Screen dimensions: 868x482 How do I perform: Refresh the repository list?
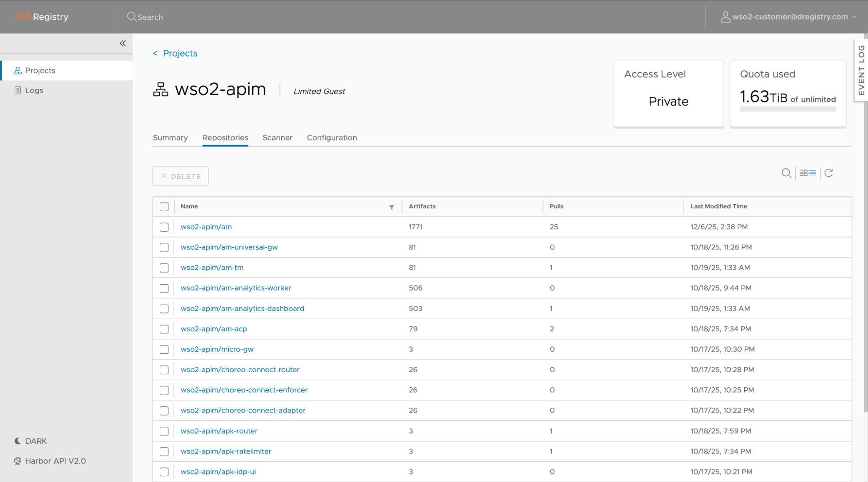coord(828,173)
